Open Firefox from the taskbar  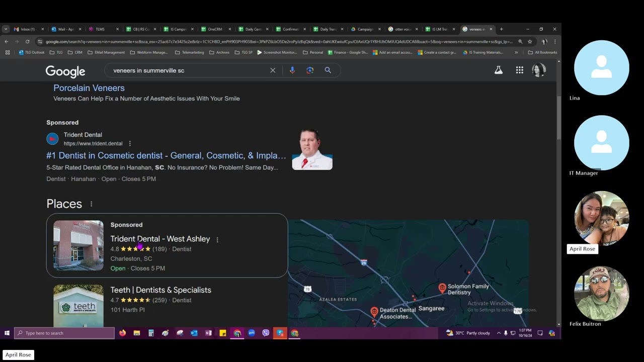122,333
